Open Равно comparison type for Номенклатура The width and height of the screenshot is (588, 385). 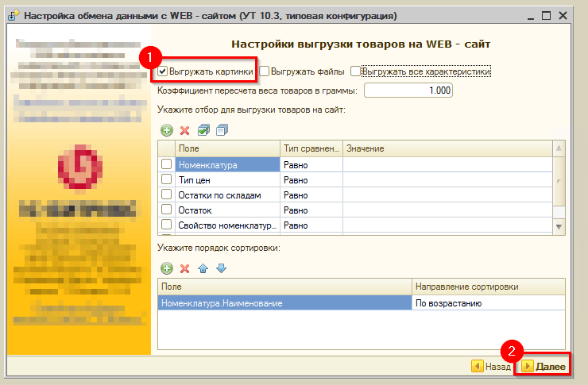(x=311, y=164)
